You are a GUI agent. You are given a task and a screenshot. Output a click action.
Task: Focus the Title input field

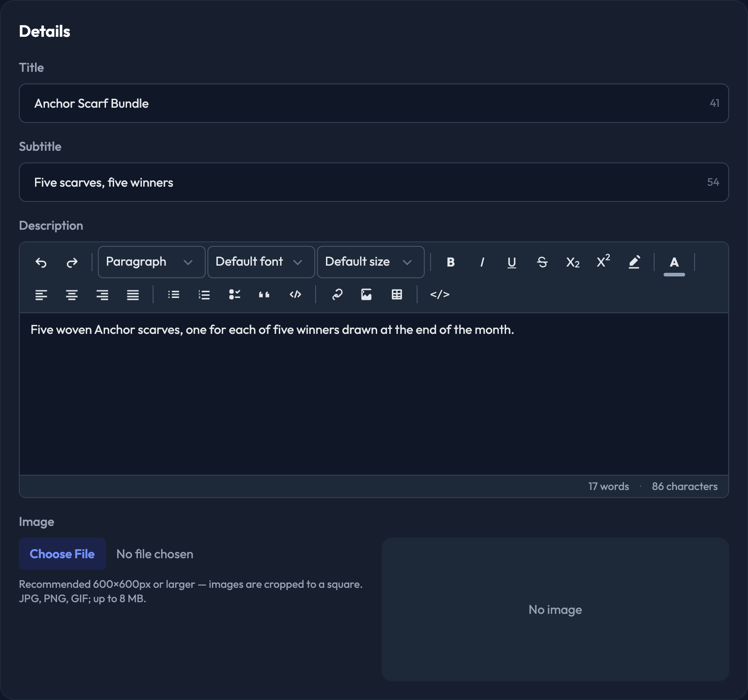point(374,103)
